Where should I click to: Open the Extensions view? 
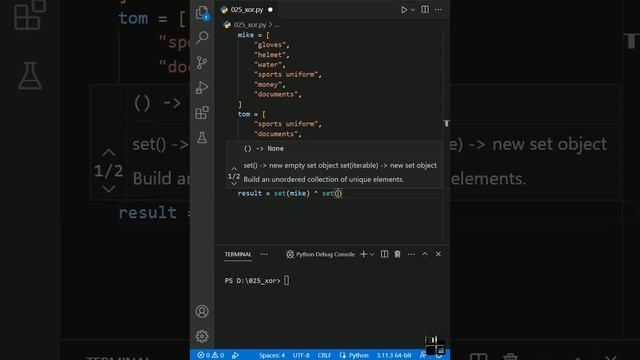pos(202,113)
